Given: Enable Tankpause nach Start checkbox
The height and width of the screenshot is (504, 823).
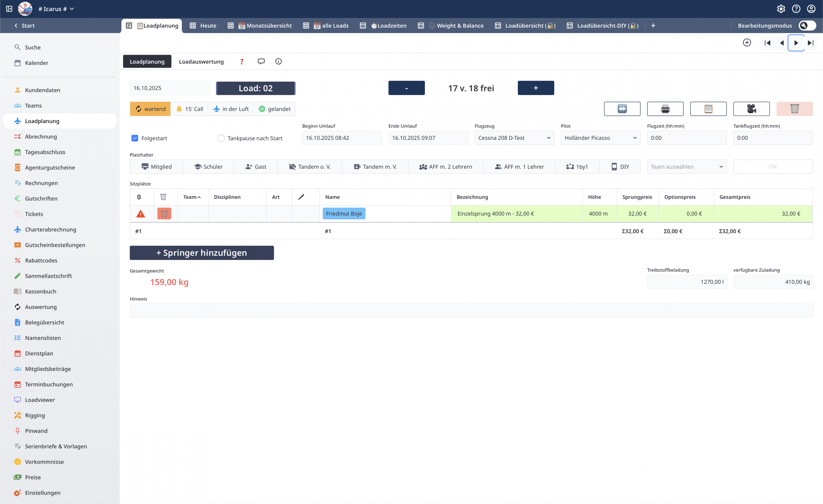Looking at the screenshot, I should (x=221, y=138).
